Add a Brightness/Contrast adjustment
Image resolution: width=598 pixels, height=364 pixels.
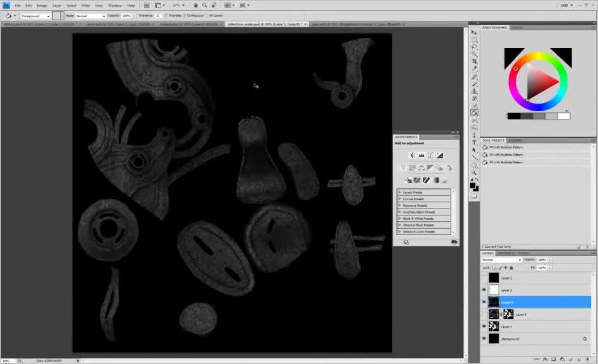coord(412,155)
